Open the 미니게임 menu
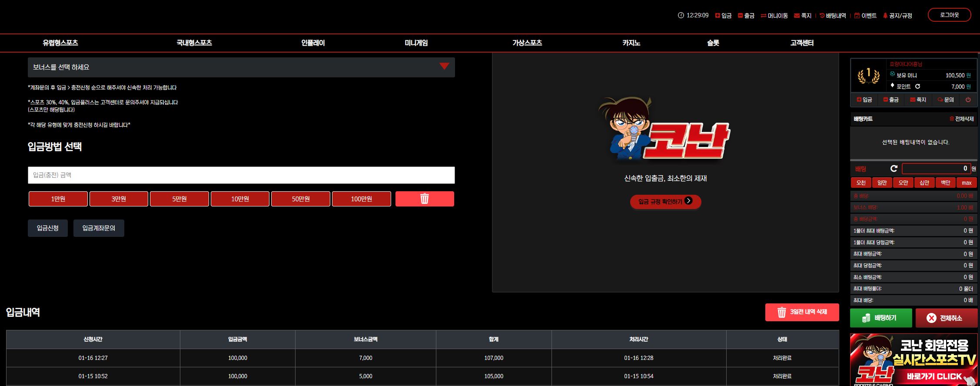 (416, 43)
